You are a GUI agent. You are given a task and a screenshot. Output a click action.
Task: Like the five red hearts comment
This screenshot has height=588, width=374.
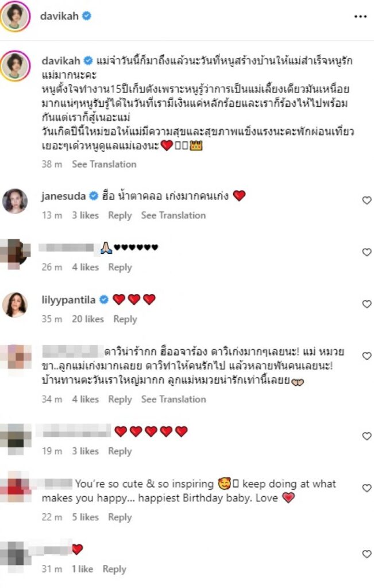pyautogui.click(x=367, y=436)
